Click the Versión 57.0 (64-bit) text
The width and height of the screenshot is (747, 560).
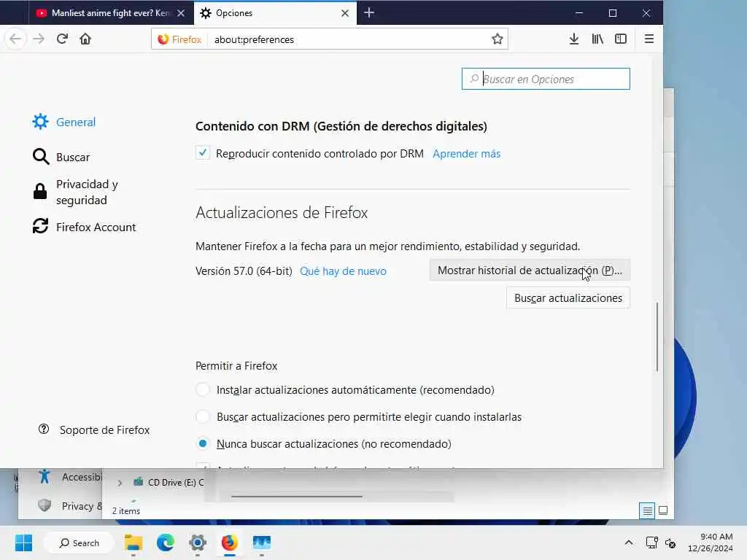pos(244,271)
